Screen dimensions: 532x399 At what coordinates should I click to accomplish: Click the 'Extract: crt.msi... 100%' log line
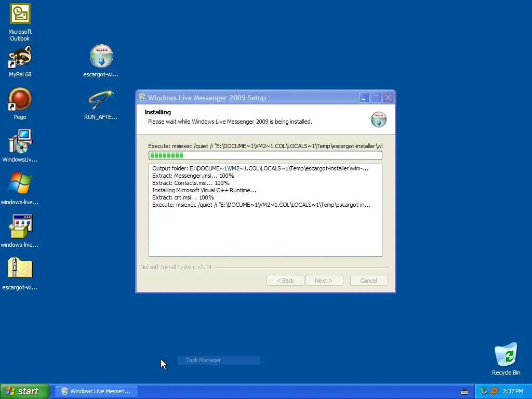point(183,197)
